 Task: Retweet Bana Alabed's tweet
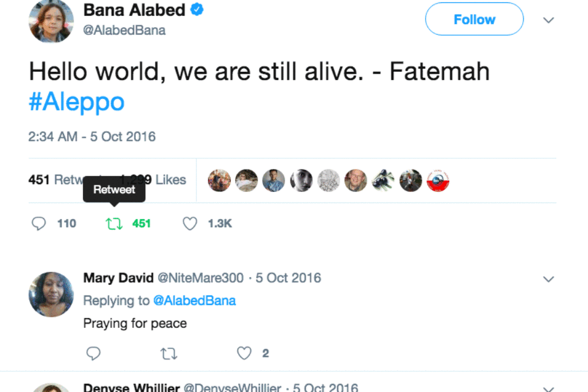113,224
